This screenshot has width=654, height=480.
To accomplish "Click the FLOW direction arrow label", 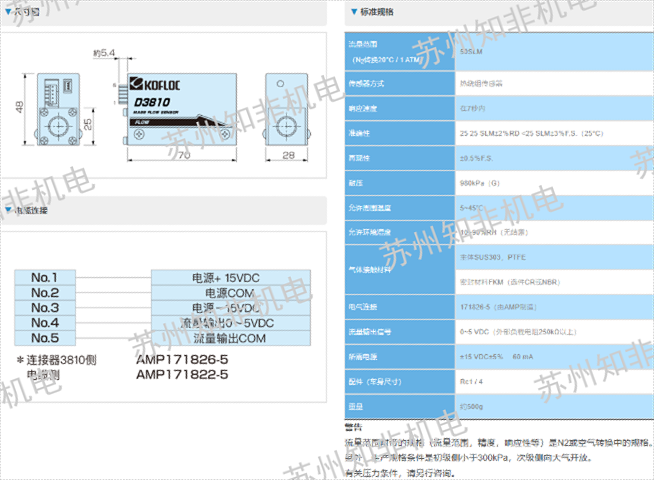I will tap(142, 122).
